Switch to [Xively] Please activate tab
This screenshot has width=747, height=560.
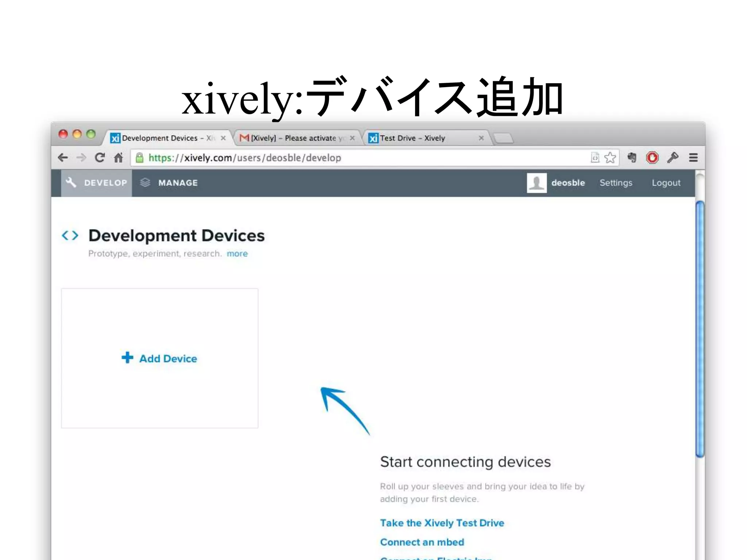[297, 138]
